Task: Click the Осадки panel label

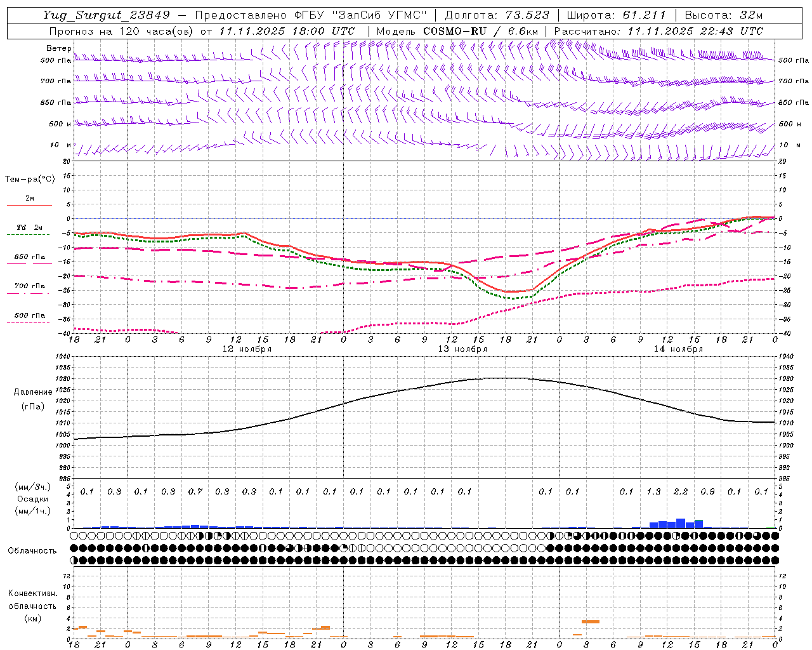Action: [x=32, y=499]
